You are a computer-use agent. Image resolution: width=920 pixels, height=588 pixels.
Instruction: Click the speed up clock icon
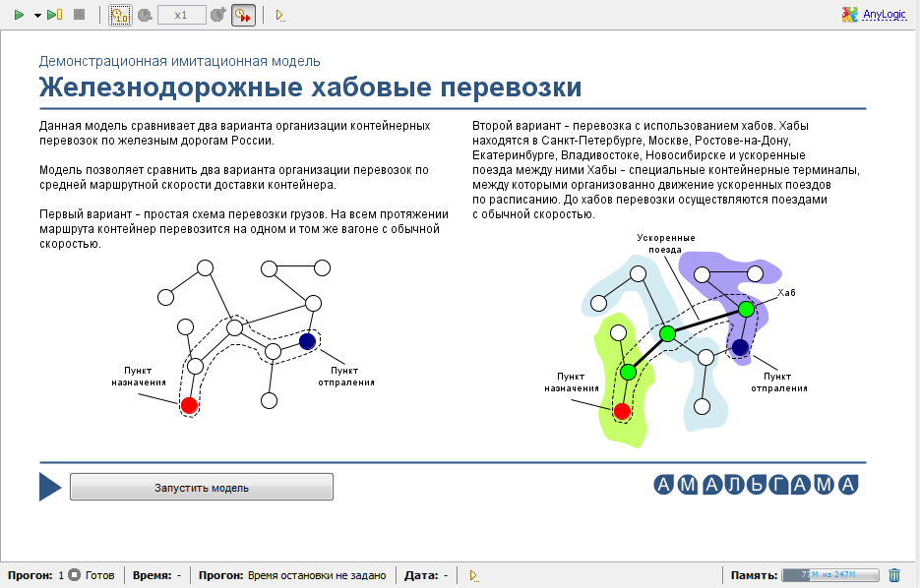tap(218, 15)
